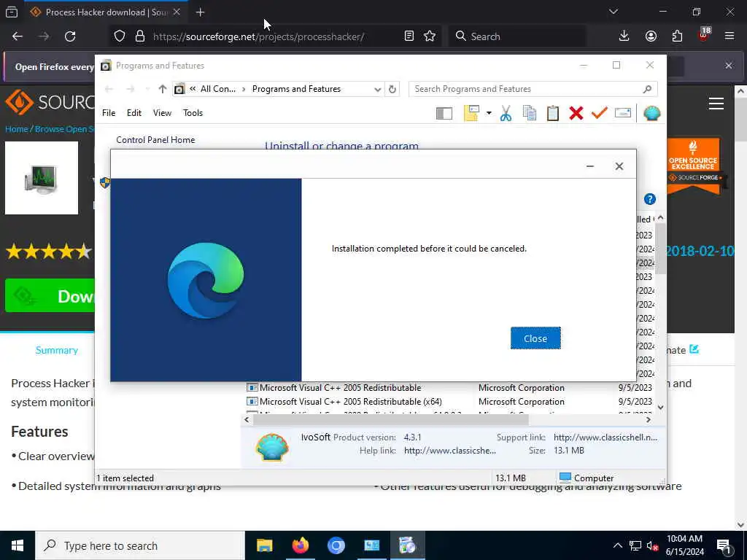Click Control Panel Home link
This screenshot has width=747, height=560.
point(155,140)
